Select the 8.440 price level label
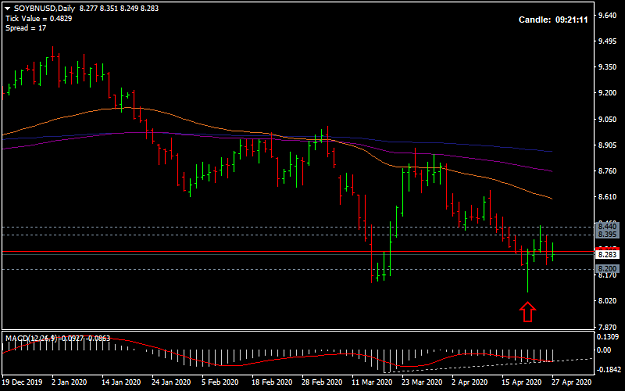Screen dimensions: 625x391 click(x=607, y=227)
